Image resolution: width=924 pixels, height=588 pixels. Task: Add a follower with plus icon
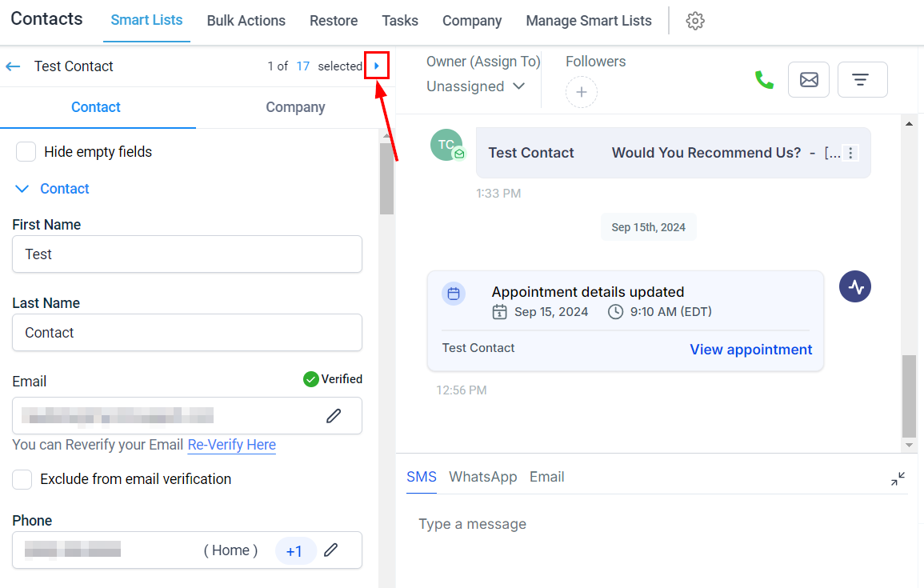[x=581, y=93]
